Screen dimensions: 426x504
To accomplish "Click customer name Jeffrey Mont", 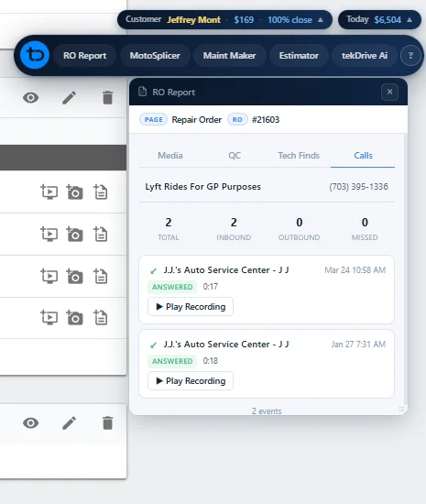I will (193, 20).
